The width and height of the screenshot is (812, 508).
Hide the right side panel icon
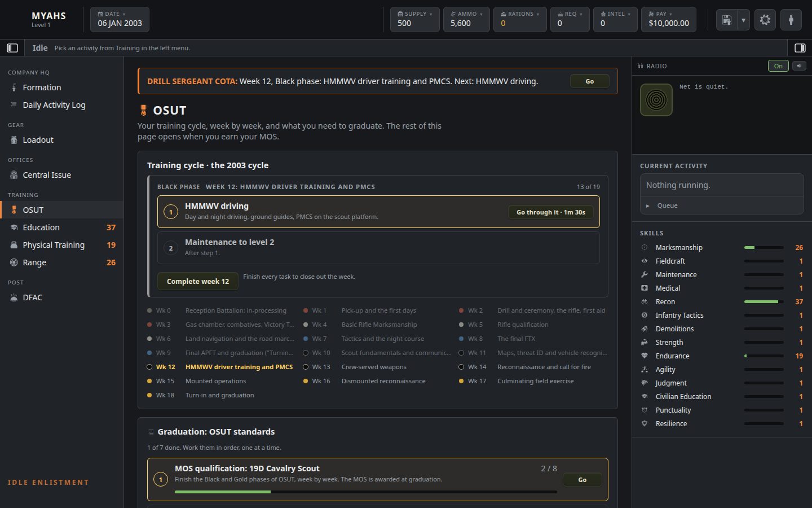coord(800,48)
